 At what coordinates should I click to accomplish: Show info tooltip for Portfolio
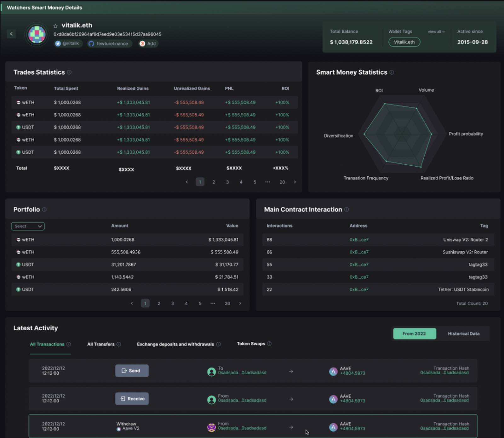(44, 209)
